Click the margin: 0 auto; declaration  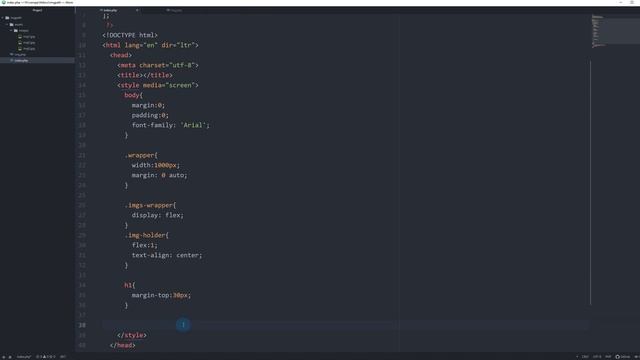click(x=160, y=175)
